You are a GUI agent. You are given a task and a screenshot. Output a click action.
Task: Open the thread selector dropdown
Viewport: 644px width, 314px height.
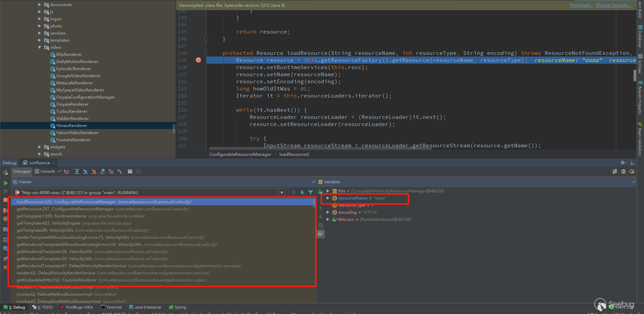[x=281, y=192]
